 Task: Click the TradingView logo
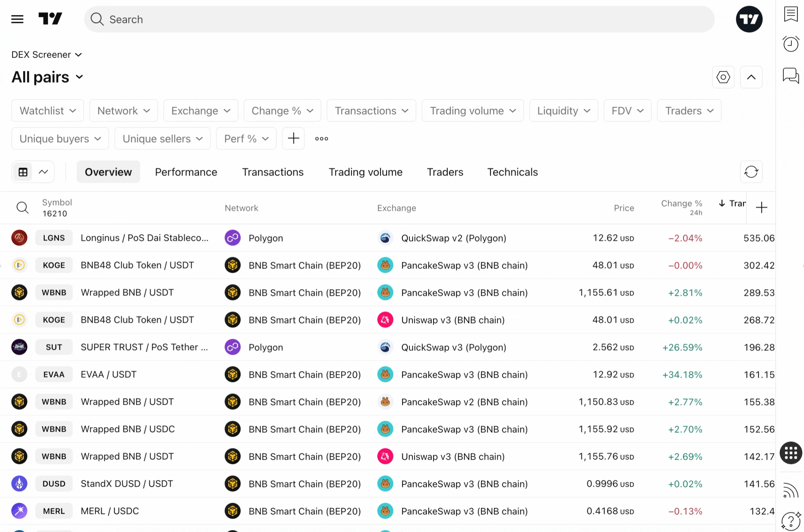coord(50,19)
